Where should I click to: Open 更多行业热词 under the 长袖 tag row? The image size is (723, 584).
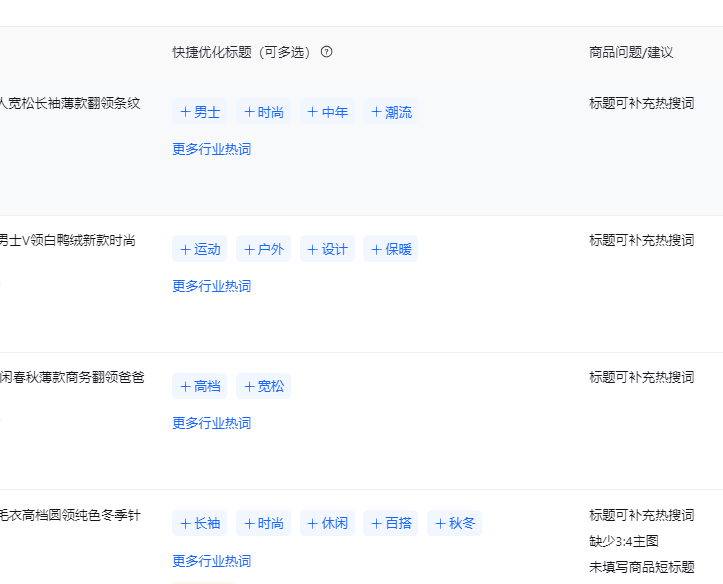(211, 561)
